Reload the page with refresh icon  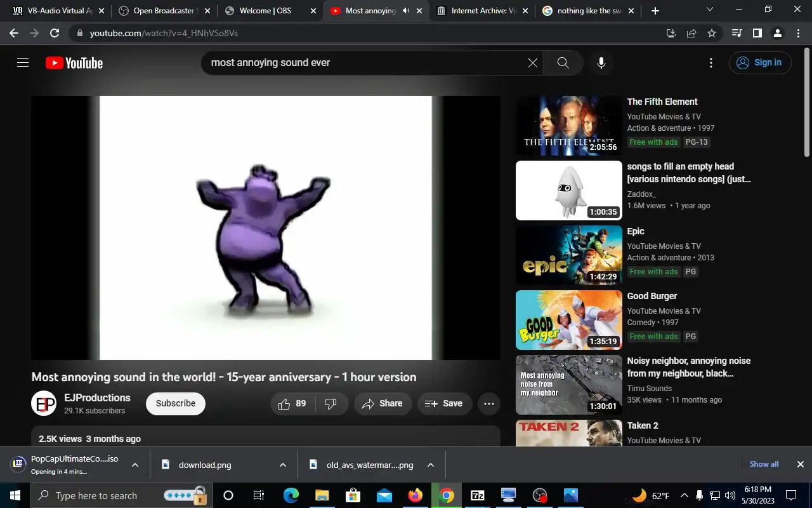[x=55, y=33]
